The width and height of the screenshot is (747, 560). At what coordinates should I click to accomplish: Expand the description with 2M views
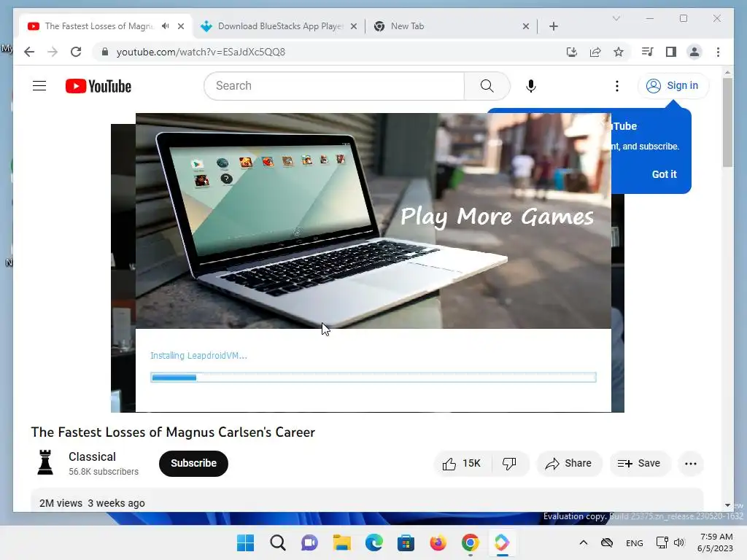(367, 500)
